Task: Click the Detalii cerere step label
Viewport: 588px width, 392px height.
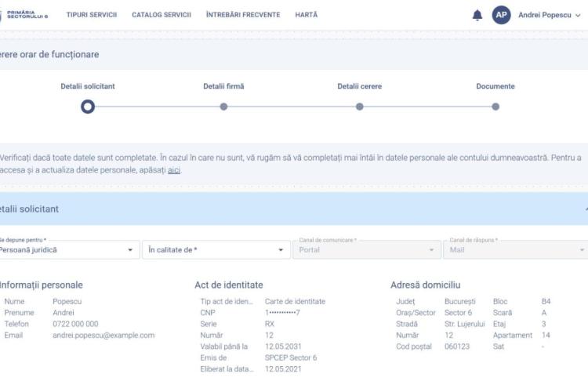Action: pos(359,86)
